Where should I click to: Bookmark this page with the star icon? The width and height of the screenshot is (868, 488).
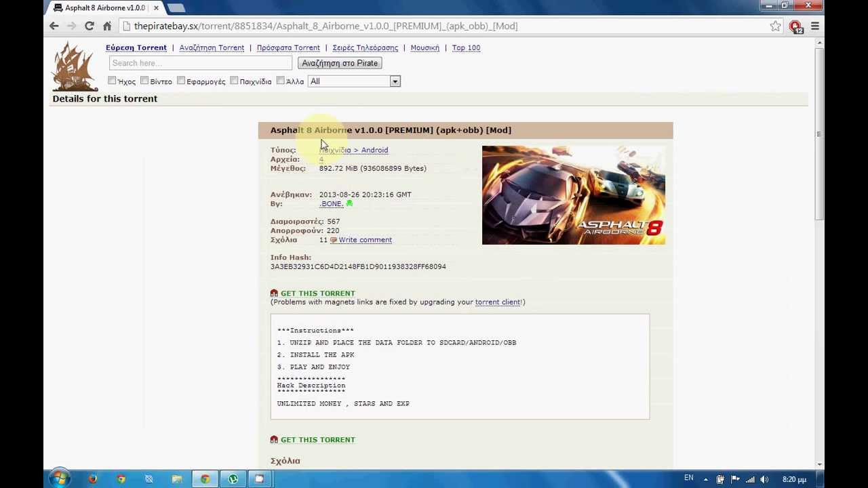(x=775, y=26)
